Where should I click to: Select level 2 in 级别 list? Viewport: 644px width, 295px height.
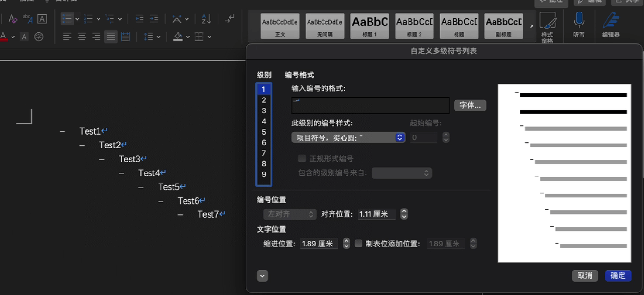pyautogui.click(x=264, y=100)
